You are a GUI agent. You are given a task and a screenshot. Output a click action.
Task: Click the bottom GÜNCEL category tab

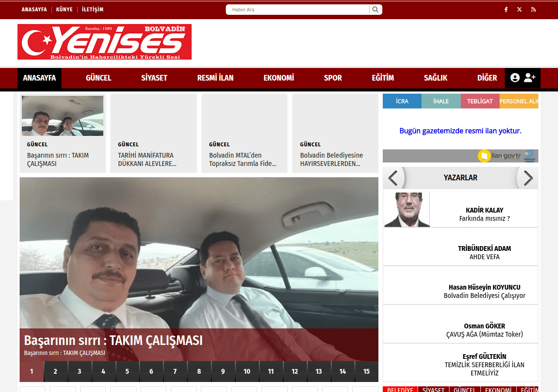[x=465, y=389]
